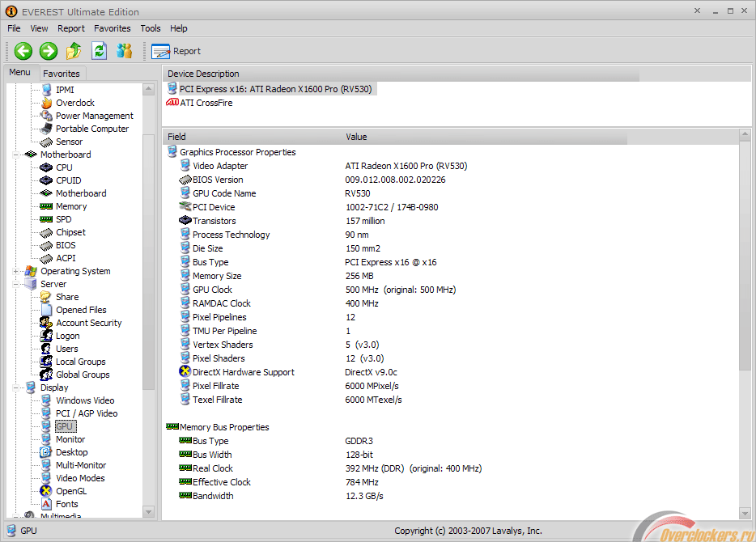Click the green Back arrow toolbar icon
This screenshot has width=756, height=542.
pos(23,51)
